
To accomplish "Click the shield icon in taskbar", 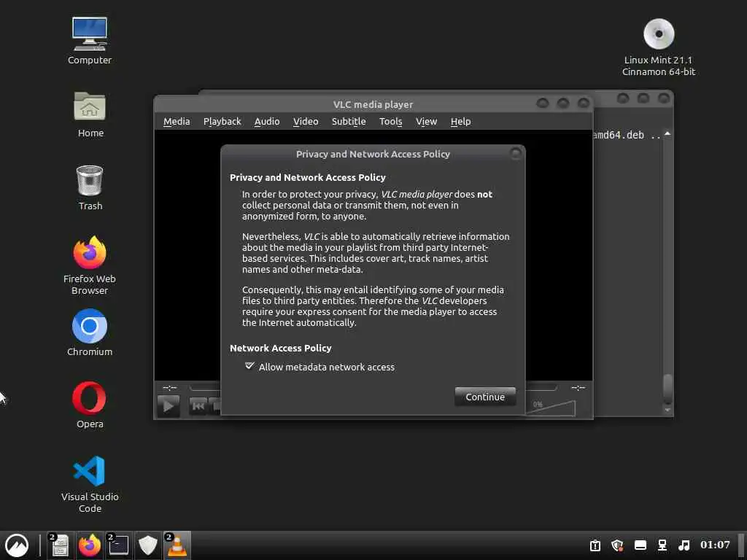I will click(x=147, y=545).
